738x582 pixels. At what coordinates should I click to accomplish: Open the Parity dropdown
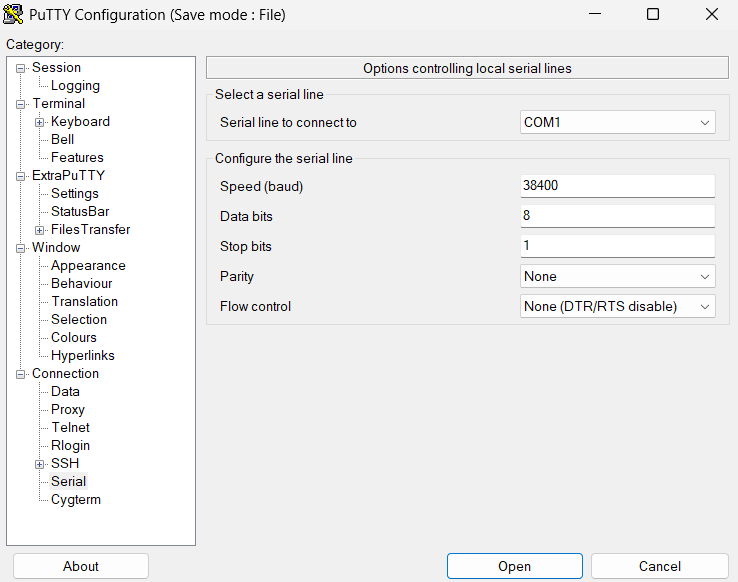click(x=618, y=276)
